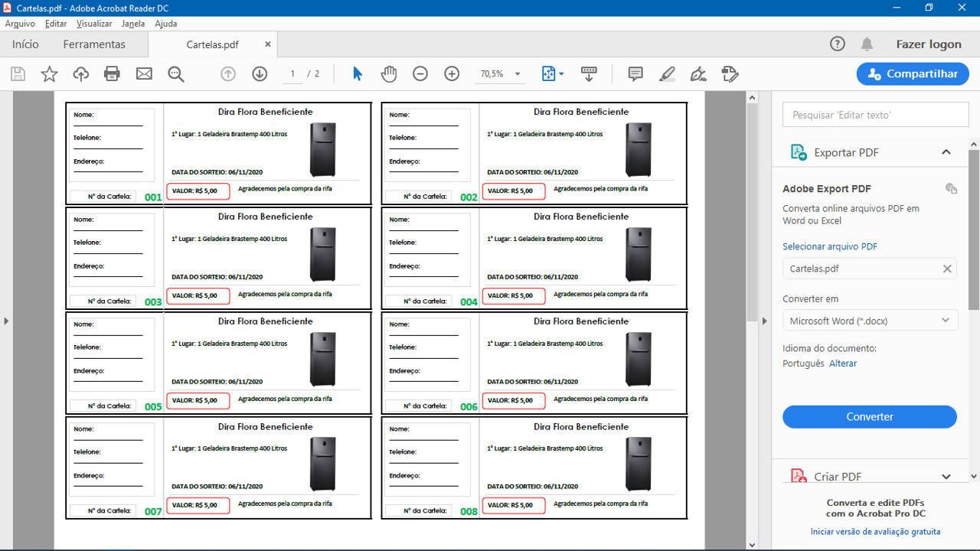
Task: Open Help question mark icon
Action: tap(838, 44)
